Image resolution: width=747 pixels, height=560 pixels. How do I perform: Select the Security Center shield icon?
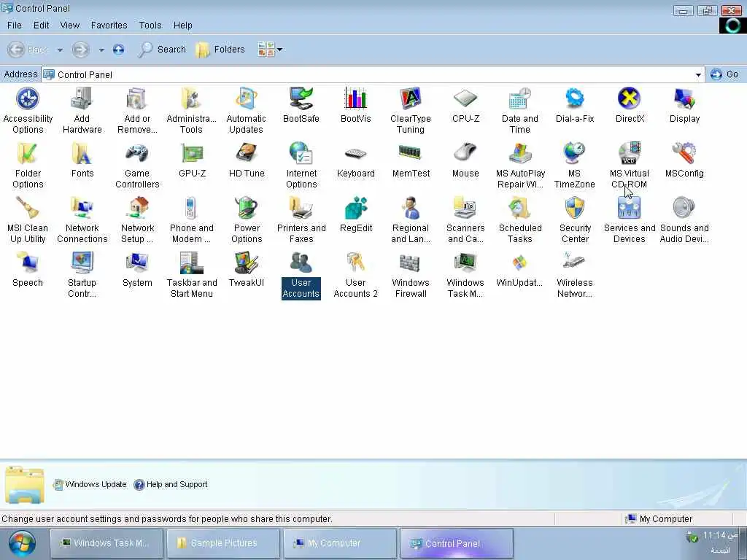pos(575,208)
